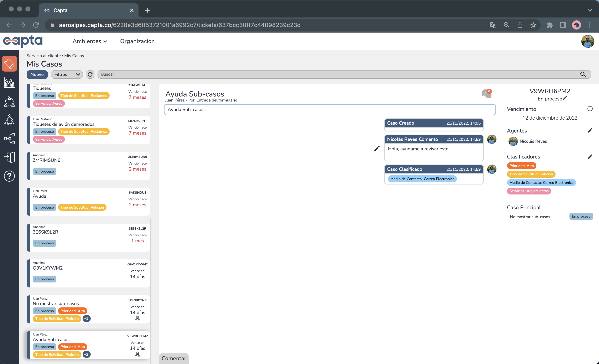
Task: Click the Nuevo button
Action: coord(37,74)
